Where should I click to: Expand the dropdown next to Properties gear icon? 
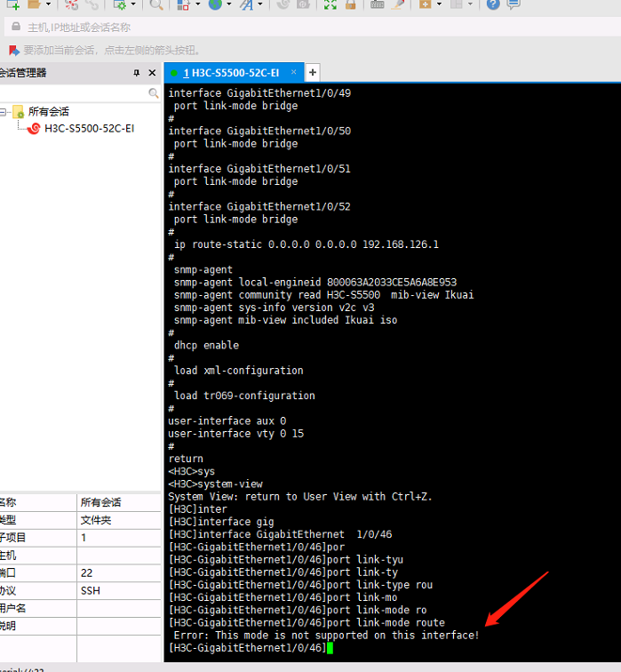[133, 4]
